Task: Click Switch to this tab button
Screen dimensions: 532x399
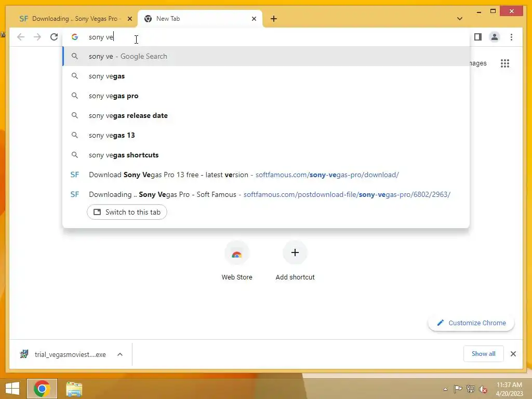Action: pos(127,212)
